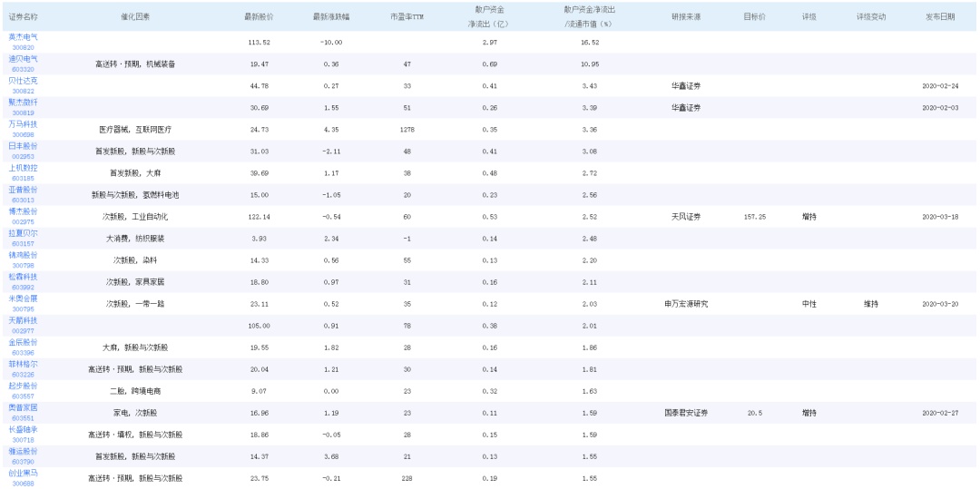Select the 催化因素 column header
980x489 pixels.
135,17
